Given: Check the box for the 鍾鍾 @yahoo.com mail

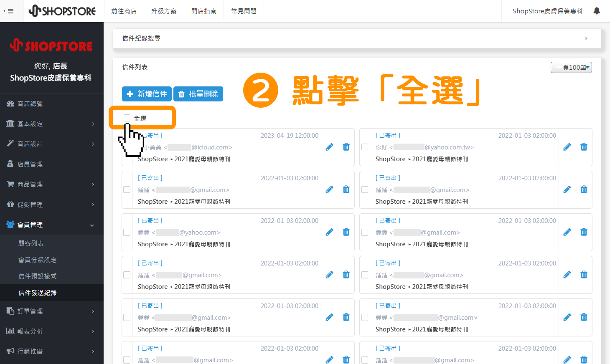Looking at the screenshot, I should click(x=127, y=232).
